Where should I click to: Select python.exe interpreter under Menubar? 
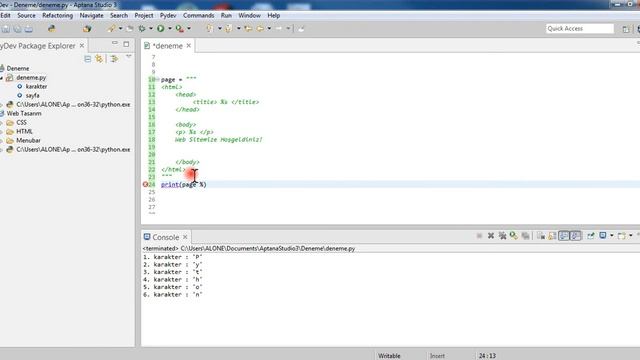(73, 149)
